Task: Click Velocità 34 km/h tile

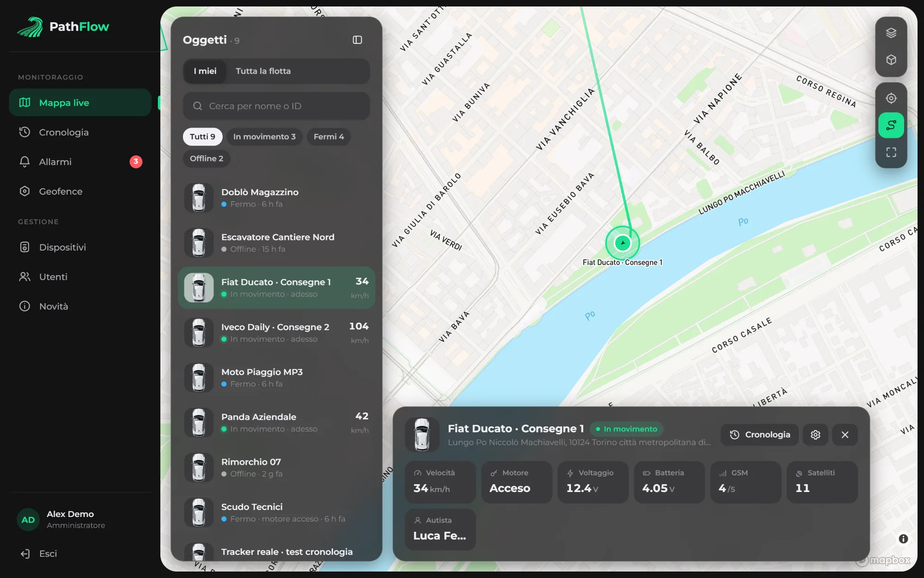Action: pos(440,482)
